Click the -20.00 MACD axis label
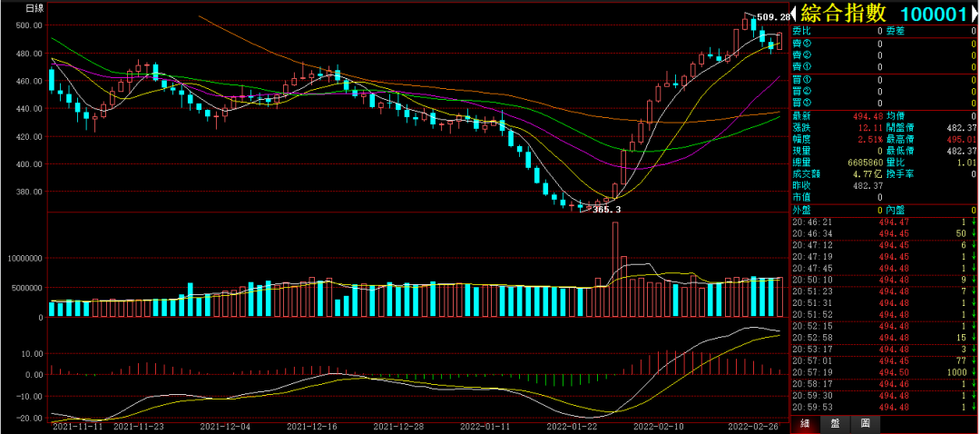Image resolution: width=980 pixels, height=434 pixels. 30,418
